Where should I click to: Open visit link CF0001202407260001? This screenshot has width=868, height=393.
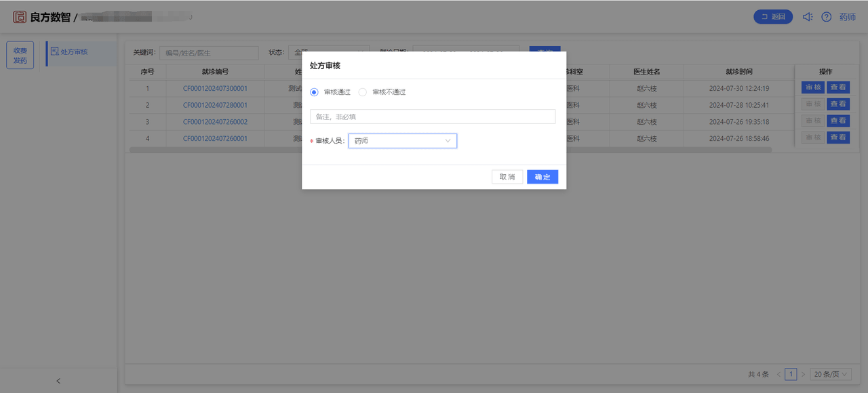point(215,138)
